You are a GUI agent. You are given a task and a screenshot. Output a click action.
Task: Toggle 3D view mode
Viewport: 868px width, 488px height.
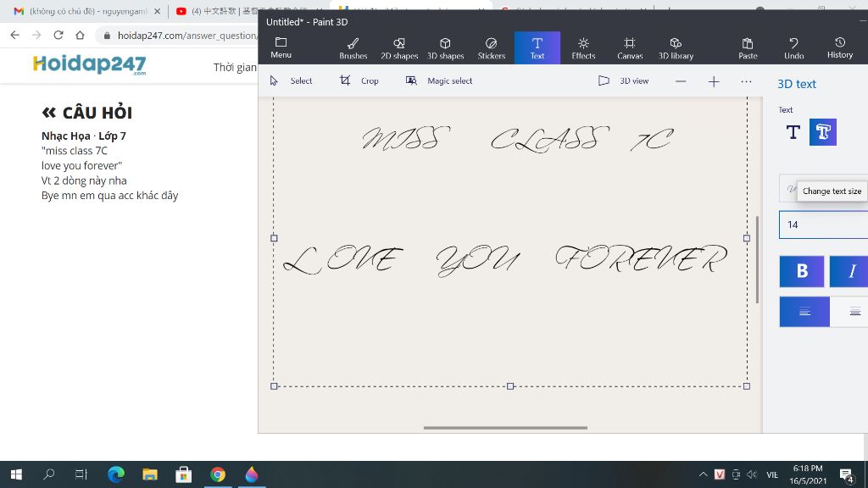(x=623, y=80)
